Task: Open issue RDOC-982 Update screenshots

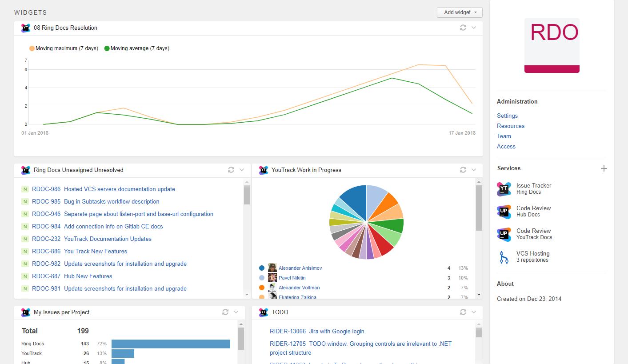Action: coord(109,264)
